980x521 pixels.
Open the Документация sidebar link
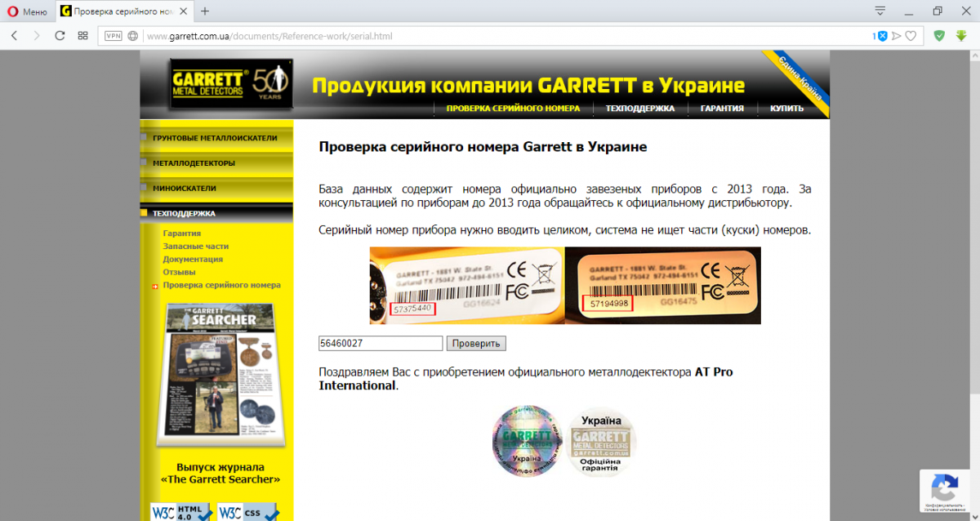click(x=193, y=259)
